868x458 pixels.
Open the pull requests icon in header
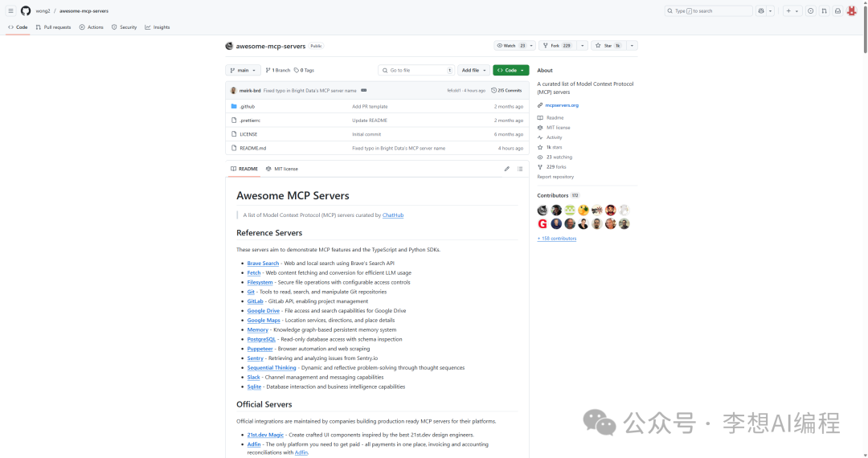[x=825, y=11]
